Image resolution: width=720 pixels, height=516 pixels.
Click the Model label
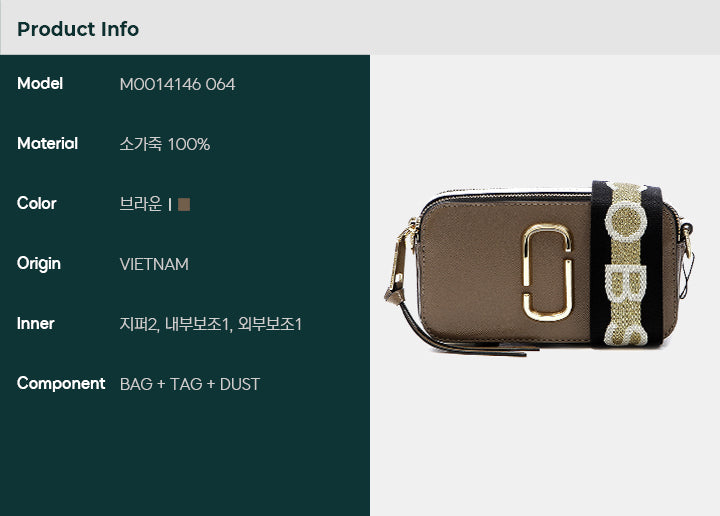pyautogui.click(x=40, y=84)
